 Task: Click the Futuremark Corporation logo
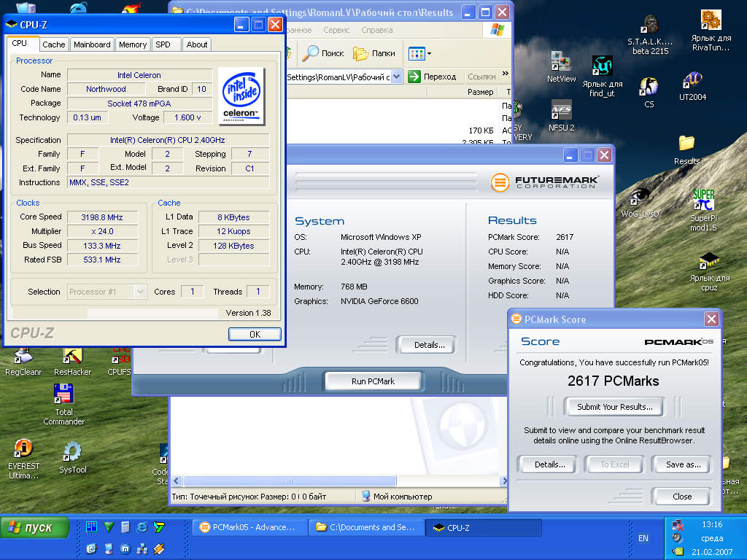(x=544, y=182)
